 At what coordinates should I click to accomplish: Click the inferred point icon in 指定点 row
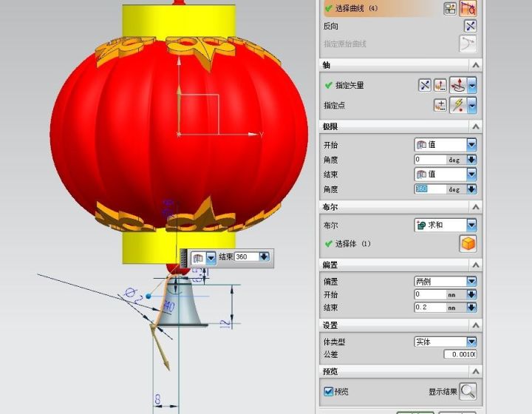coord(458,105)
